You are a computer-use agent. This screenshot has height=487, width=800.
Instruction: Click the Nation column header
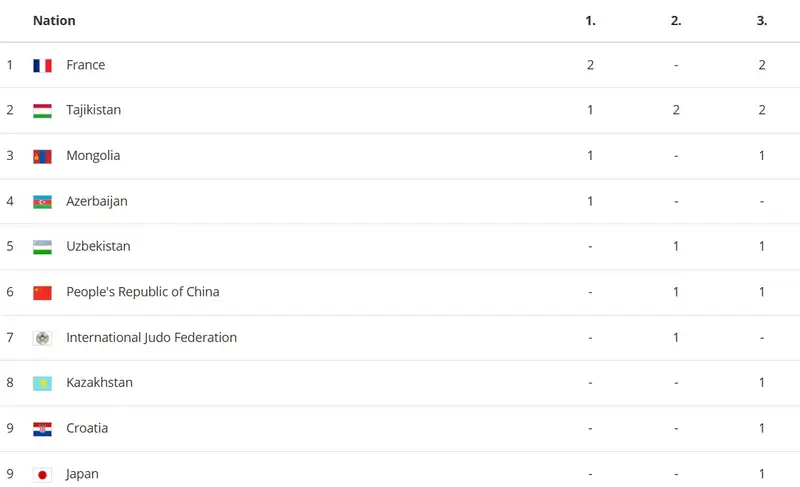(54, 20)
